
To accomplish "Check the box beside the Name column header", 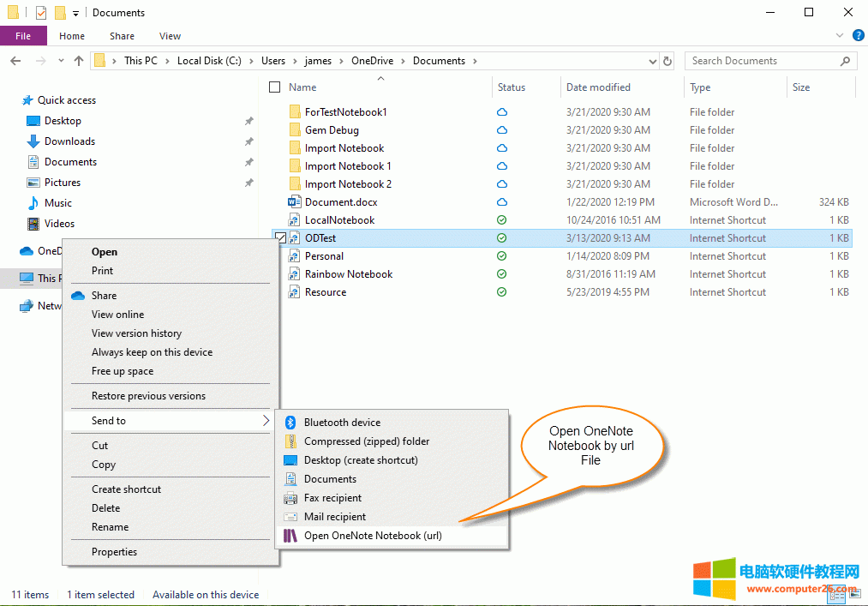I will point(274,87).
